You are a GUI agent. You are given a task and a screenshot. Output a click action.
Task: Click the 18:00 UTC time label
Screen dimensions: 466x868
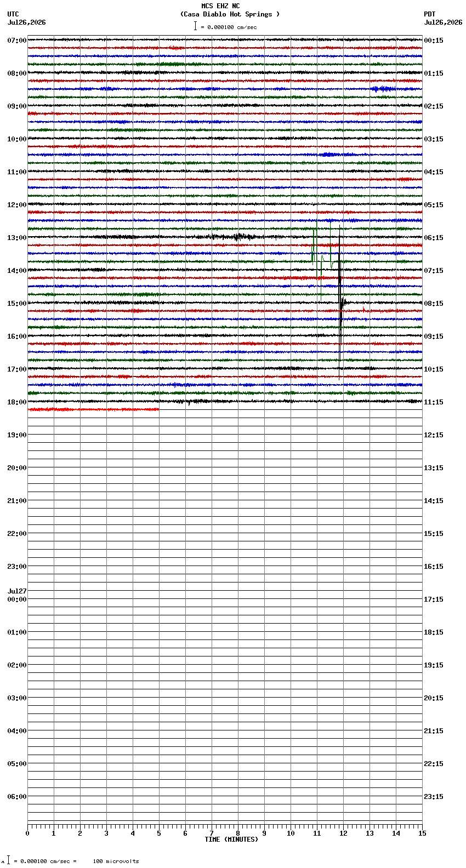point(17,402)
